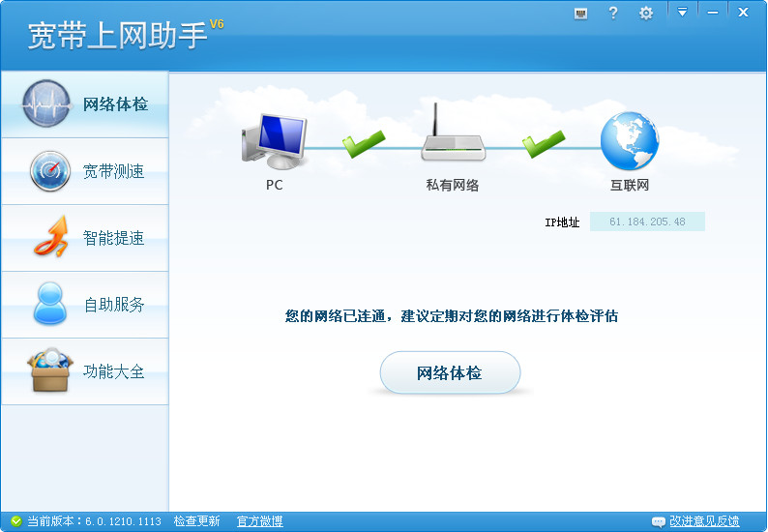This screenshot has height=532, width=768.
Task: Click the 私有网络 label
Action: pyautogui.click(x=453, y=185)
